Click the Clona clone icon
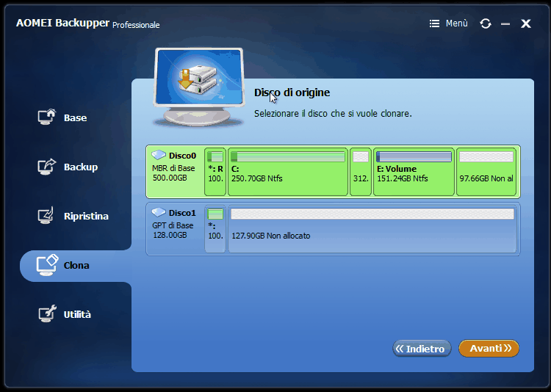 click(47, 265)
